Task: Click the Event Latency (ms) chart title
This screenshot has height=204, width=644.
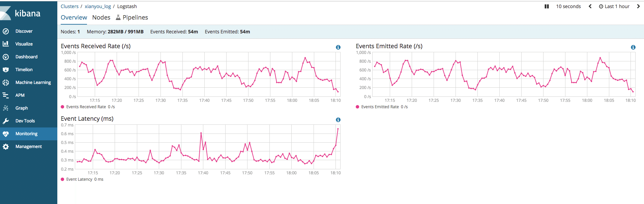Action: [87, 119]
